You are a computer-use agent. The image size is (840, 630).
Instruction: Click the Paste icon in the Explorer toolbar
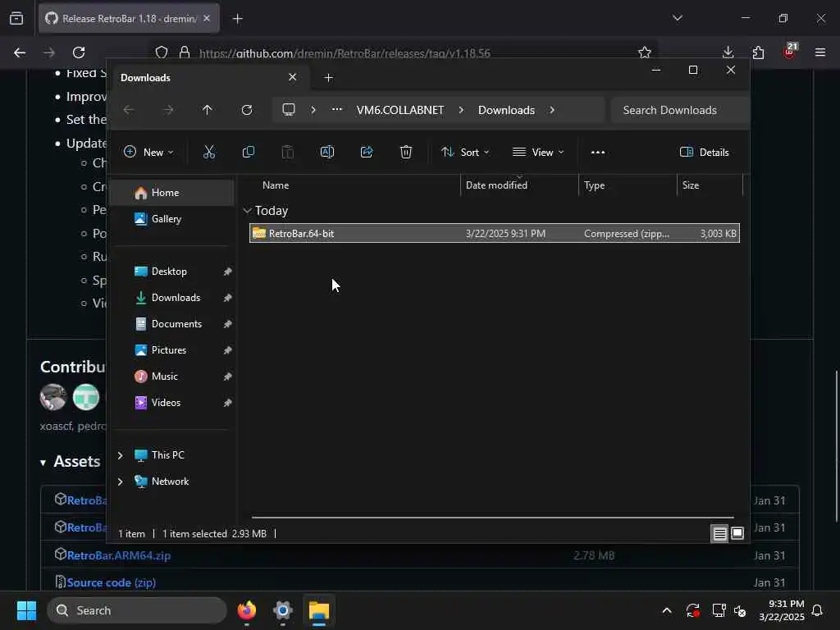point(288,152)
